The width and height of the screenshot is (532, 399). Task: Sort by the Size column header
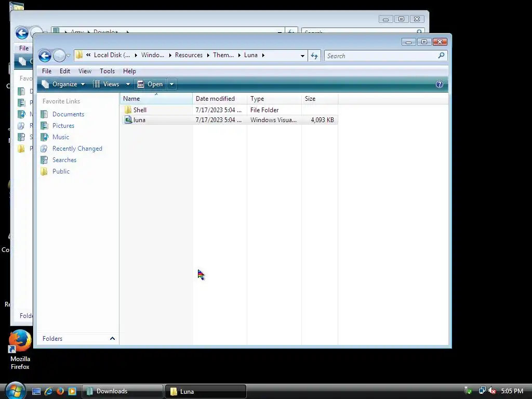(x=320, y=99)
